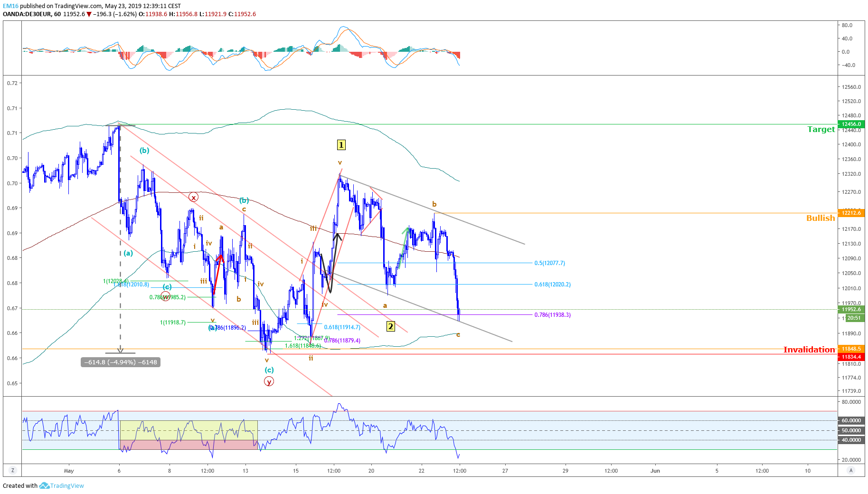Click the red Invalidation label
868x494 pixels.
[x=809, y=350]
